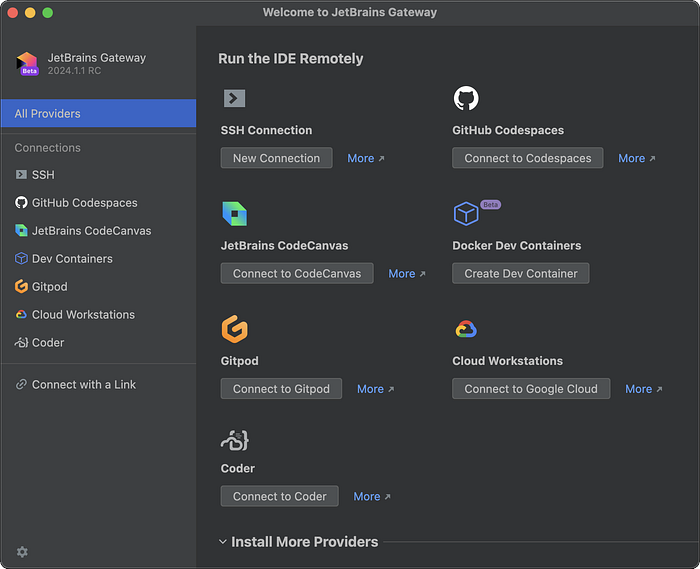Click the Cloud Workstations Google Cloud logo
Viewport: 700px width, 569px height.
pos(466,329)
